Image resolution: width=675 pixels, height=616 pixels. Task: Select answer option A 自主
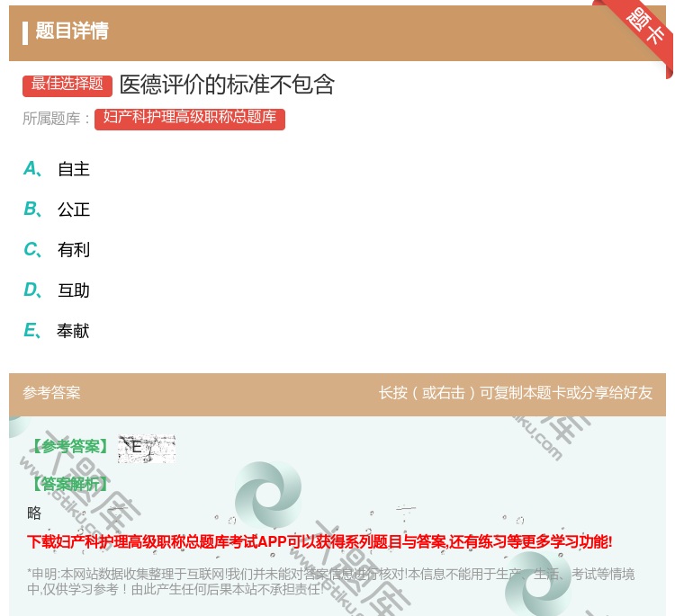click(57, 169)
